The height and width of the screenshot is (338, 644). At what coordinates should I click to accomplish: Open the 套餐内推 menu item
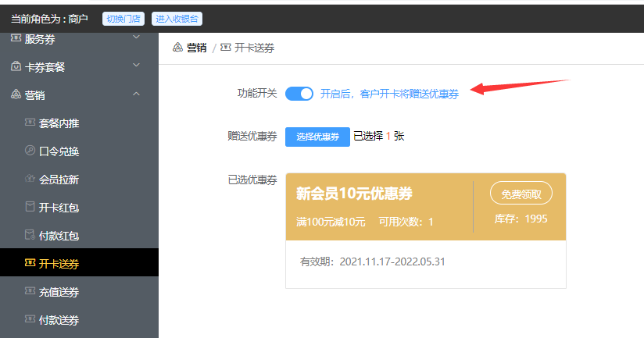pos(79,123)
